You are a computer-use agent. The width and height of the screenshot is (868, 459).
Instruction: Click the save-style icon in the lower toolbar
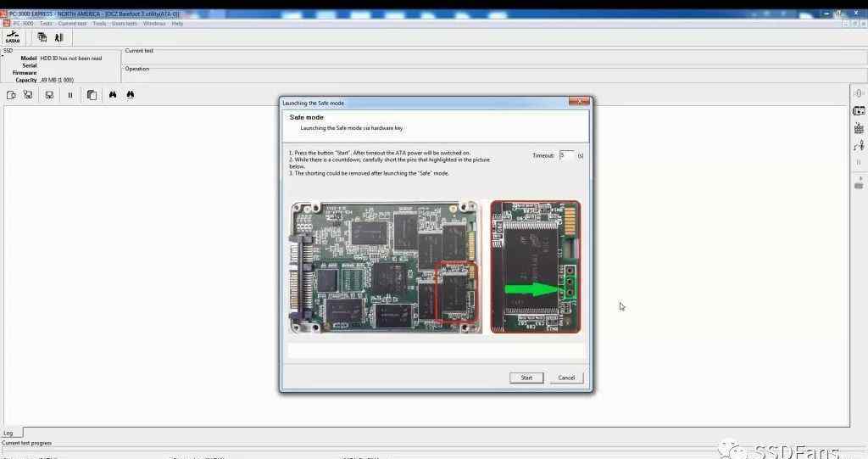tap(49, 95)
